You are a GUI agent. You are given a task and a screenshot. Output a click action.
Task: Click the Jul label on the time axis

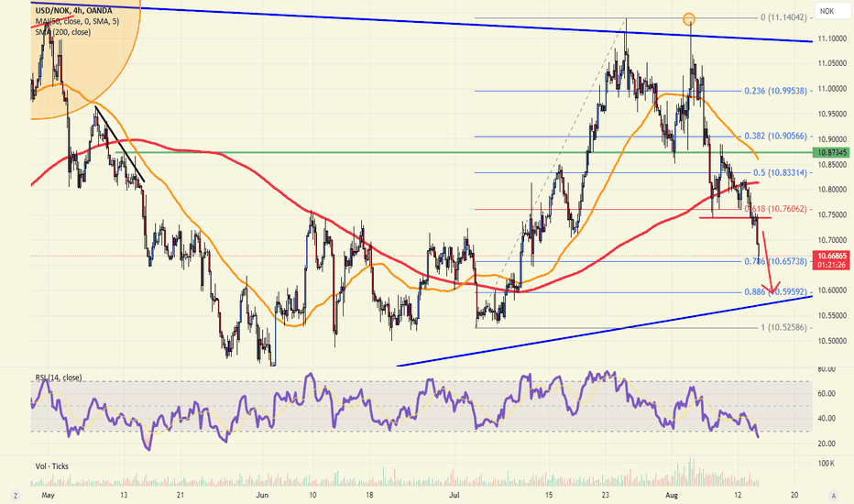454,495
